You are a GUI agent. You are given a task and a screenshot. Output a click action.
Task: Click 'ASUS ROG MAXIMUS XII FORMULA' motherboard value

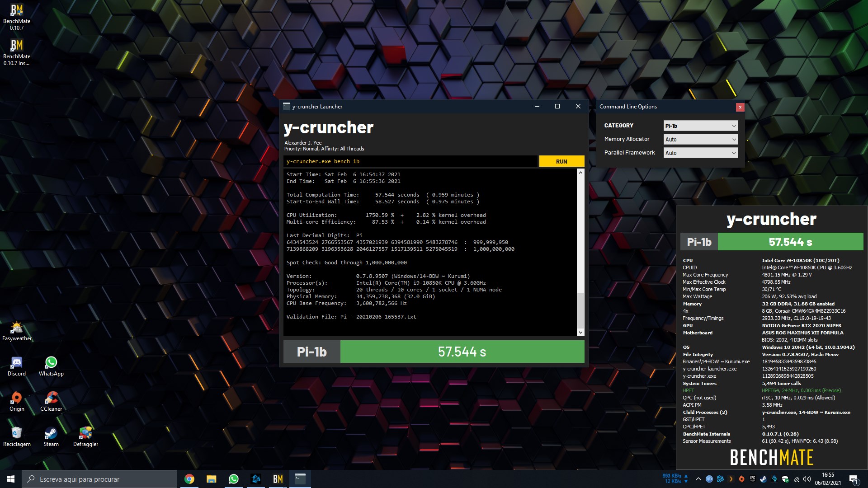point(802,333)
